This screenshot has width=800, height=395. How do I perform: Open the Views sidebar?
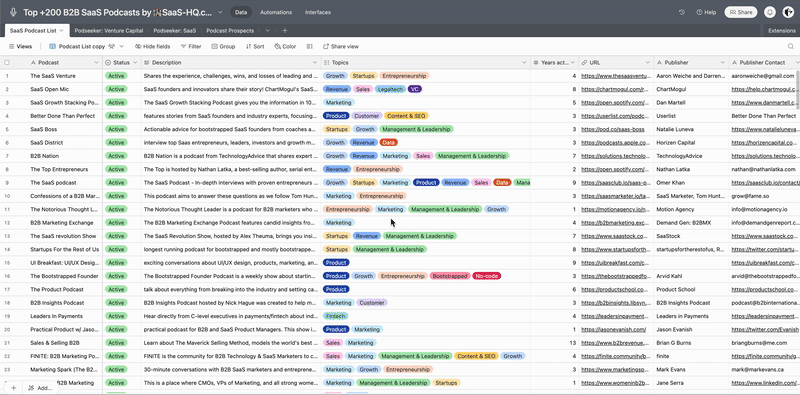(21, 46)
